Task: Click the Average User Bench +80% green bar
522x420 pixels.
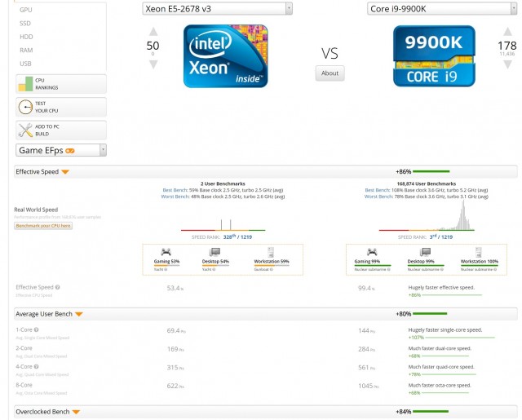Action: [430, 314]
